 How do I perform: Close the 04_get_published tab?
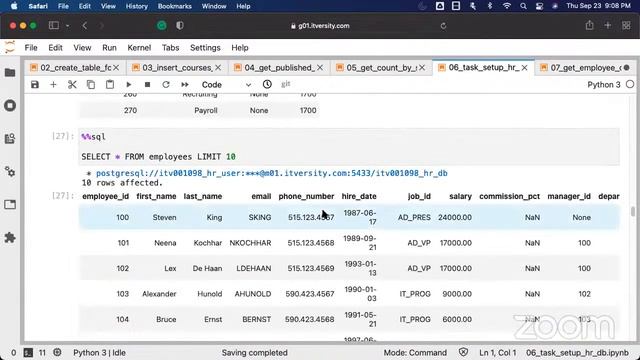pos(320,68)
